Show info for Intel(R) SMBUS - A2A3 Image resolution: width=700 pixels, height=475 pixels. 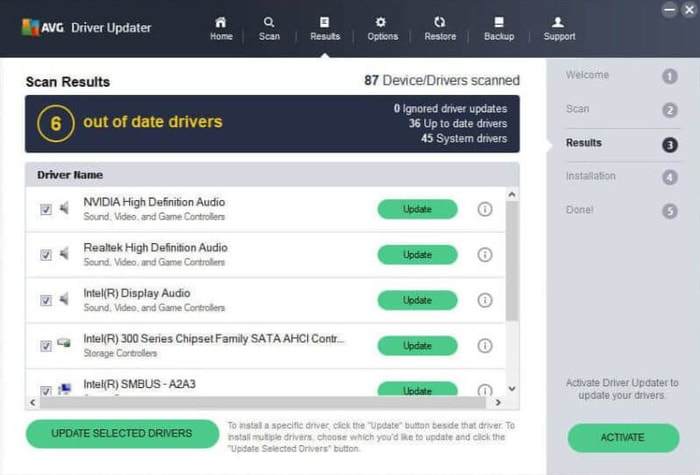(485, 390)
